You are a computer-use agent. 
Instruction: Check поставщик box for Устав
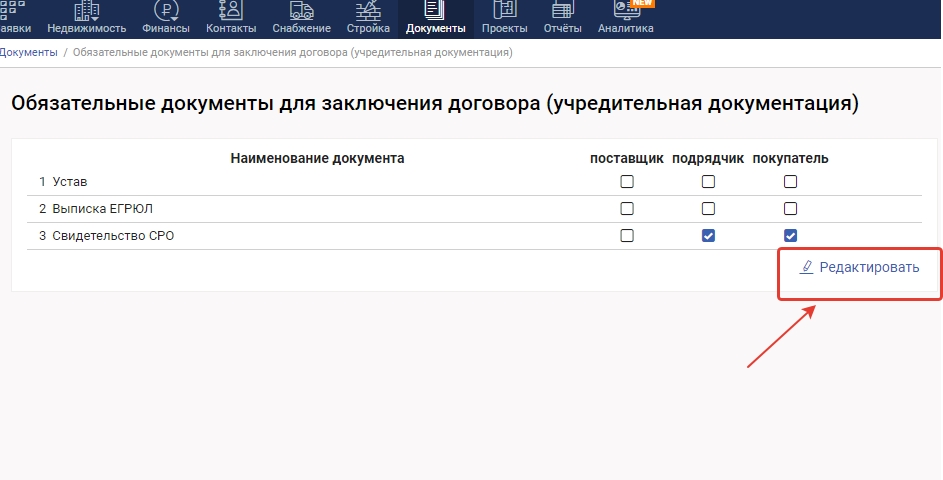(627, 182)
